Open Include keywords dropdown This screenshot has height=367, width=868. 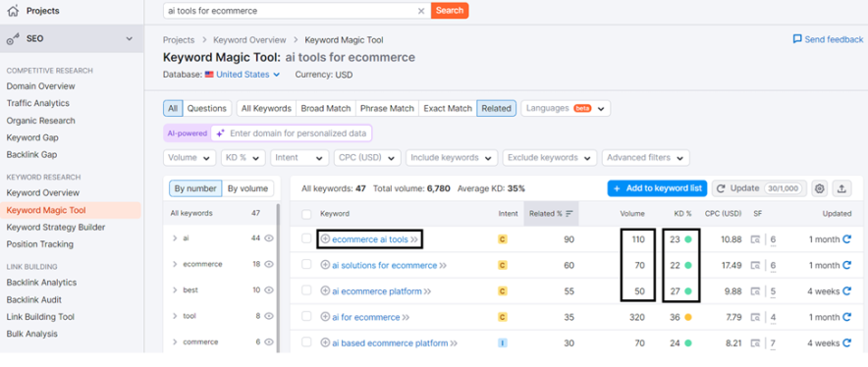[452, 158]
